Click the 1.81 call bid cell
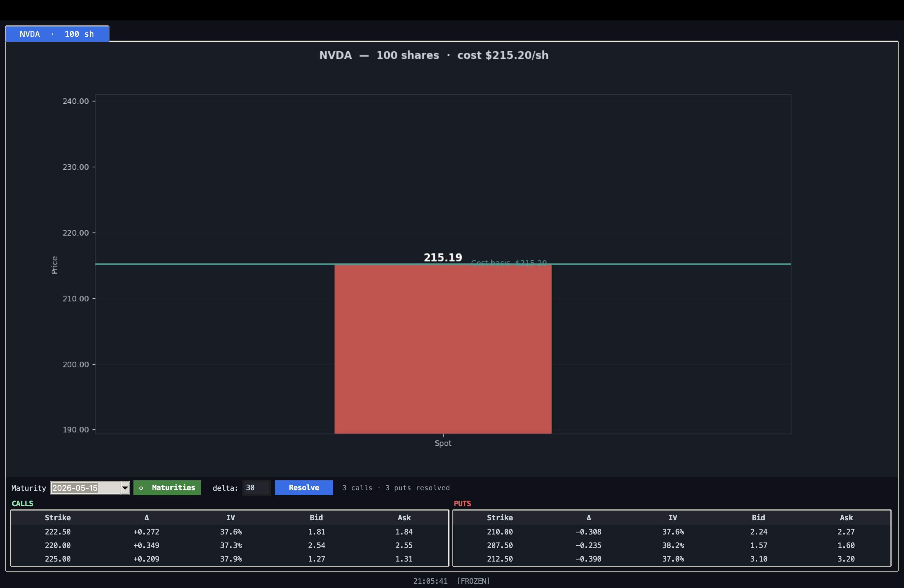Screen dimensions: 904x588 click(316, 532)
